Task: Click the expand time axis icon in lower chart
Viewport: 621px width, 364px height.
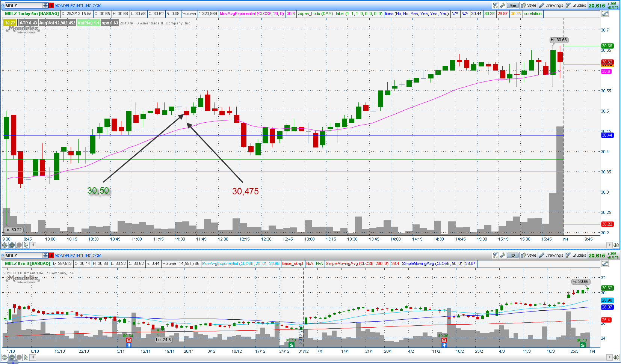Action: pyautogui.click(x=616, y=357)
